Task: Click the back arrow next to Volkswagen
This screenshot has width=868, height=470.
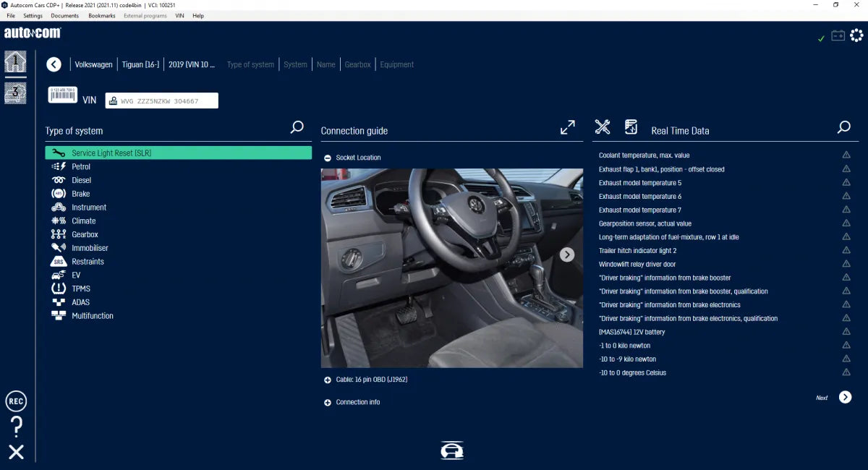Action: (x=54, y=64)
